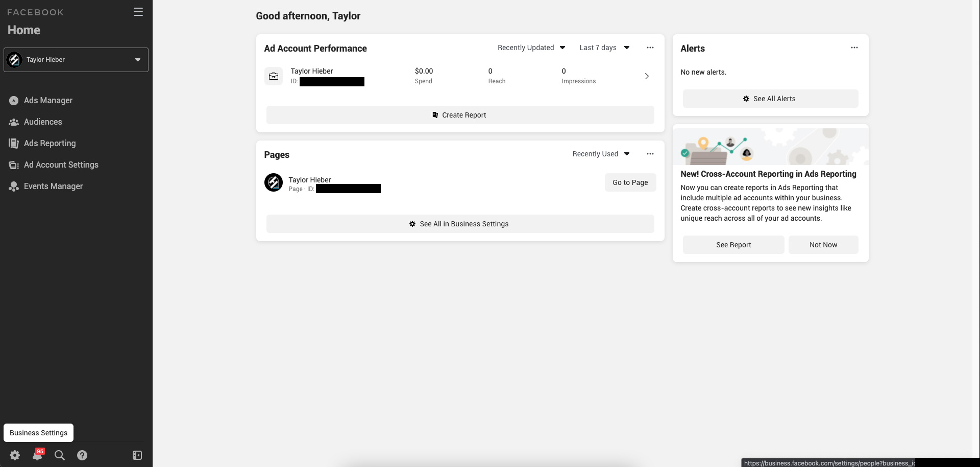Open Pages card more options
980x467 pixels.
[650, 154]
